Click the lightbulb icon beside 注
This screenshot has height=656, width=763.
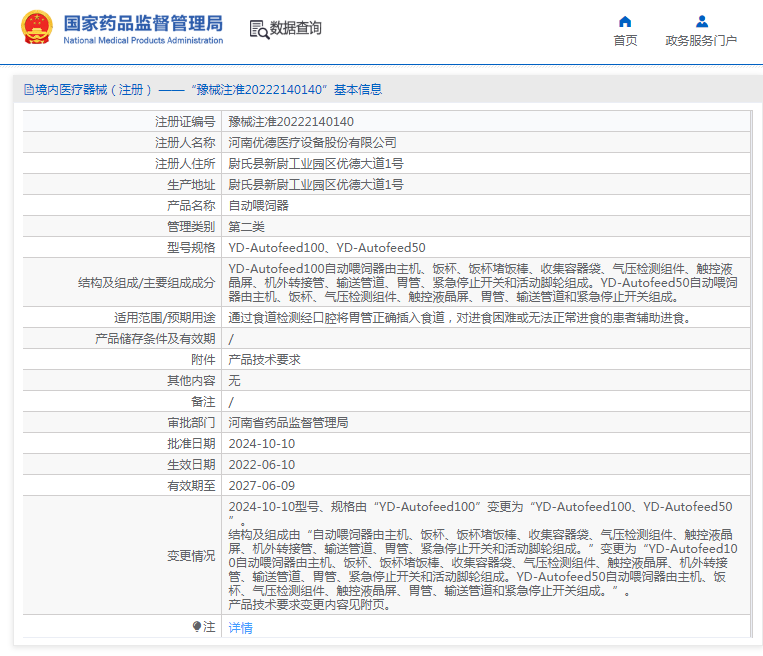[x=197, y=626]
